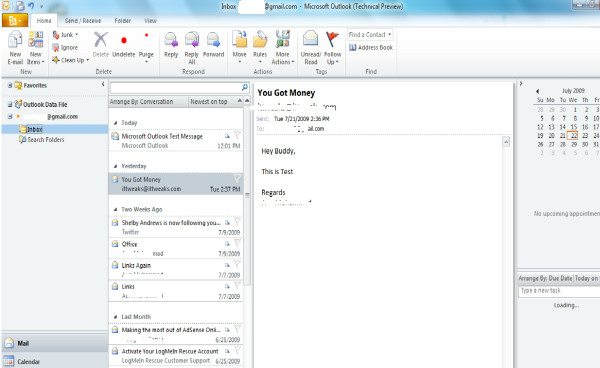Open the Address Book
Viewport: 600px width, 368px height.
[371, 47]
